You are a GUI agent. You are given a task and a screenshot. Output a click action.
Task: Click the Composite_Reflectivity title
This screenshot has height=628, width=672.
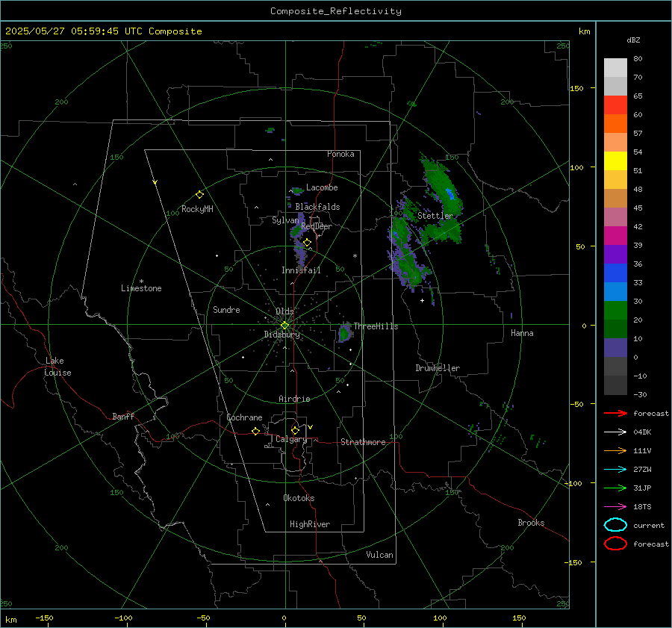(336, 11)
